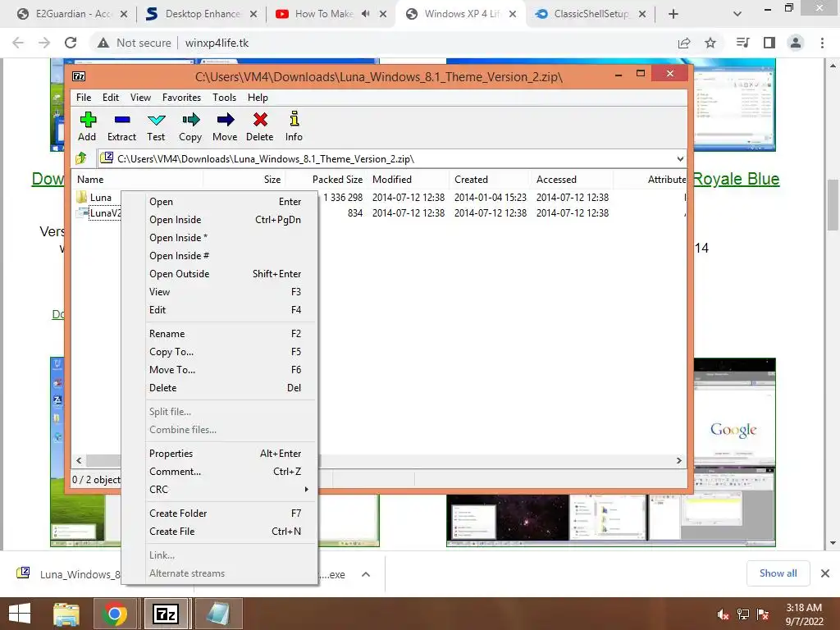The width and height of the screenshot is (840, 630).
Task: Sort by Modified column header
Action: click(x=409, y=180)
